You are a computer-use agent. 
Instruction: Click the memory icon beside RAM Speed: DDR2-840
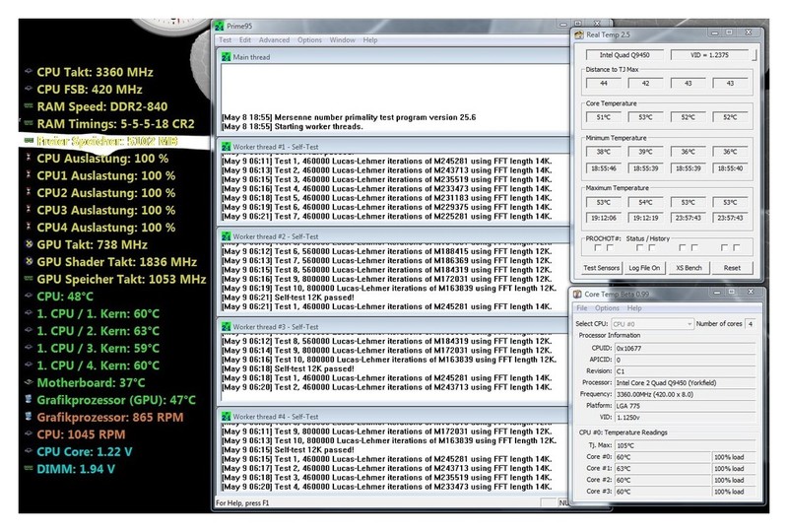point(29,106)
